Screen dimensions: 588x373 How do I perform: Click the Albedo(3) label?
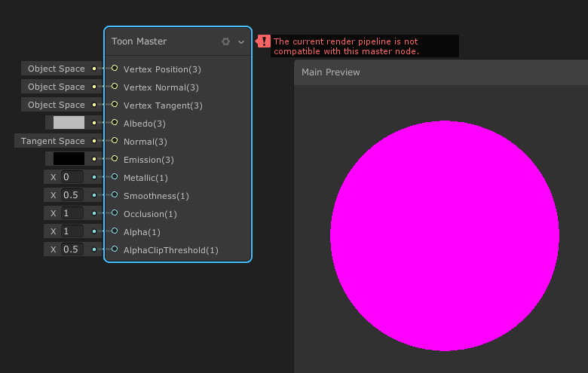click(145, 124)
